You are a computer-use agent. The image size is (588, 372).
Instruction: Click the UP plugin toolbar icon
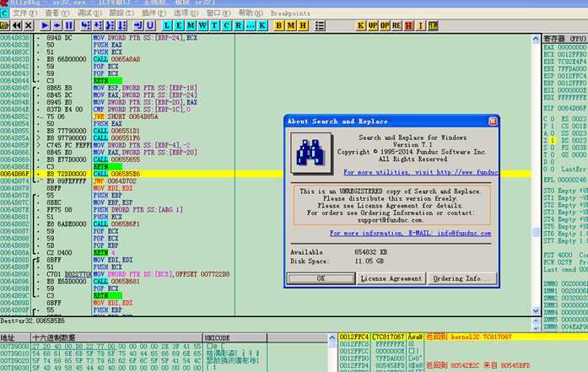coord(372,25)
